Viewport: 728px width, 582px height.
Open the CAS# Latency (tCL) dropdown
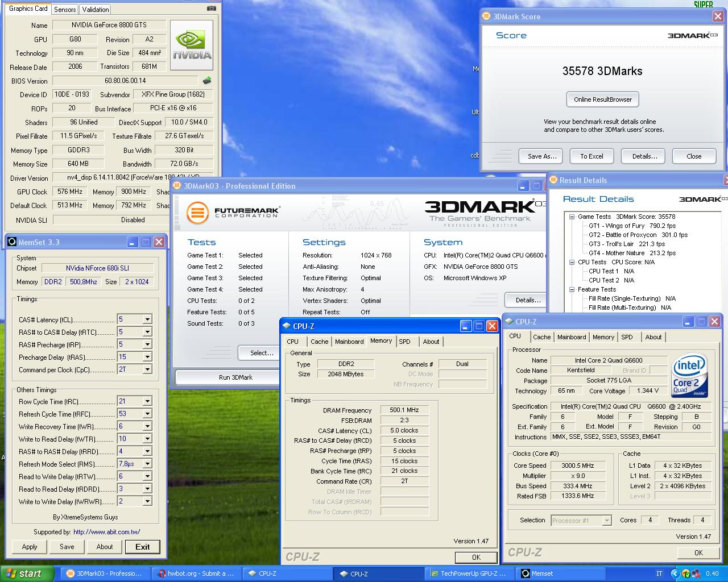[x=147, y=319]
